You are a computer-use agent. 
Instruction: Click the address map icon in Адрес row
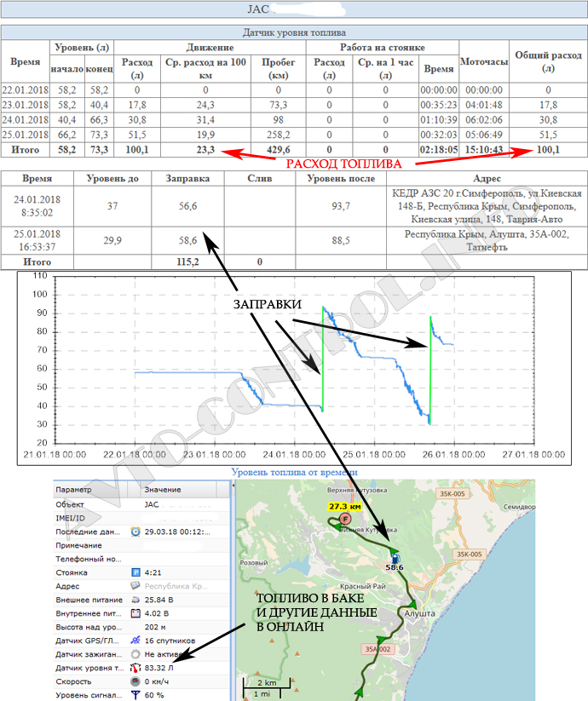[x=135, y=587]
